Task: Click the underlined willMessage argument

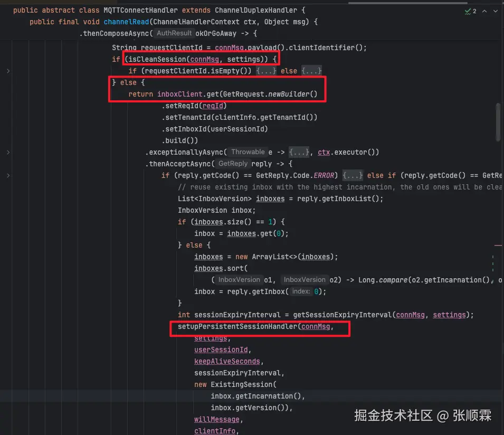Action: (x=216, y=419)
